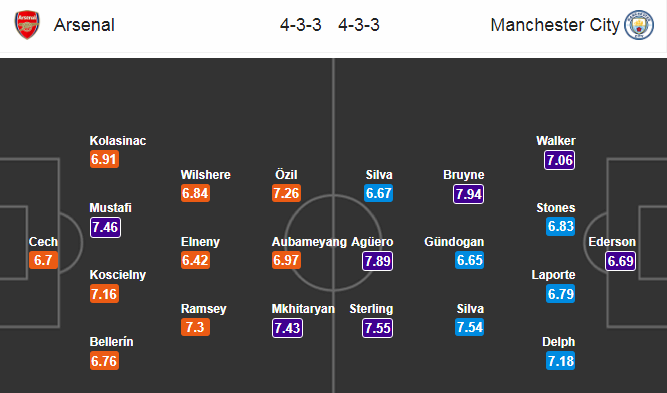Screen dimensions: 667x393
Task: Click the Manchester City club badge
Action: [638, 25]
